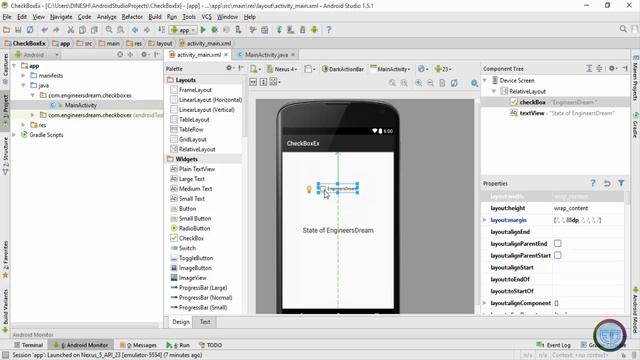Viewport: 640px width, 360px height.
Task: Click State of EngineersDream text in preview
Action: (x=338, y=230)
